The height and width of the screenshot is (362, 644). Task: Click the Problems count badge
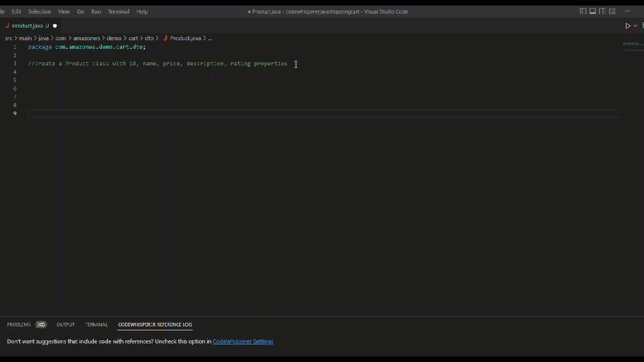(x=41, y=324)
